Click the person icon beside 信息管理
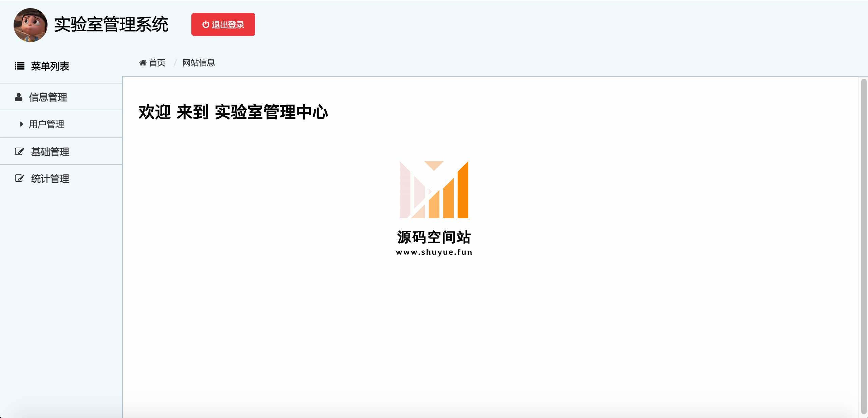The image size is (868, 418). coord(19,97)
